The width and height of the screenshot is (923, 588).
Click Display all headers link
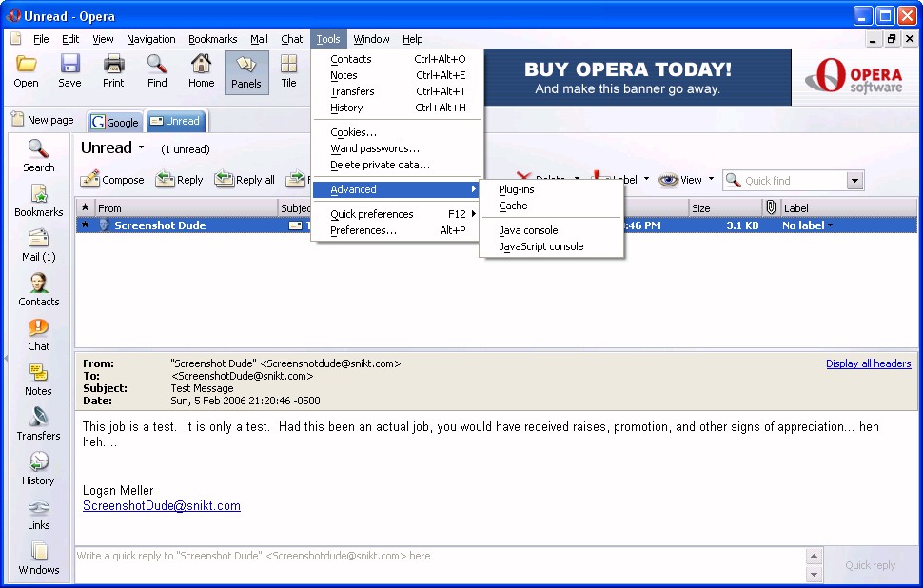tap(868, 363)
